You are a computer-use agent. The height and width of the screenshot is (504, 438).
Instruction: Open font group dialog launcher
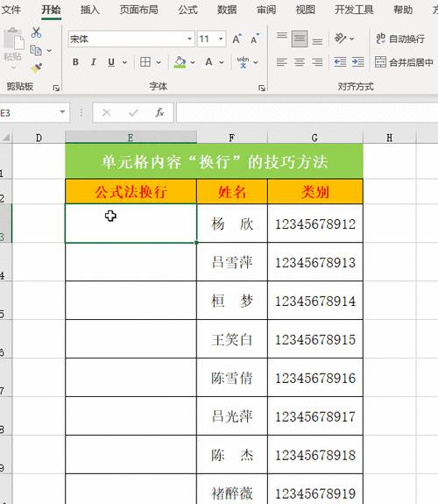coord(262,88)
